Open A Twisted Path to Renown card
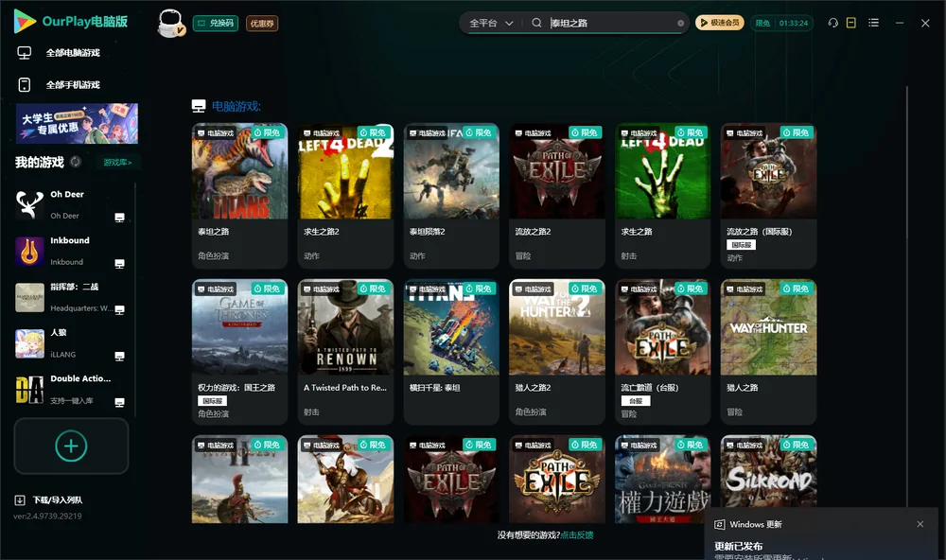 (x=345, y=352)
